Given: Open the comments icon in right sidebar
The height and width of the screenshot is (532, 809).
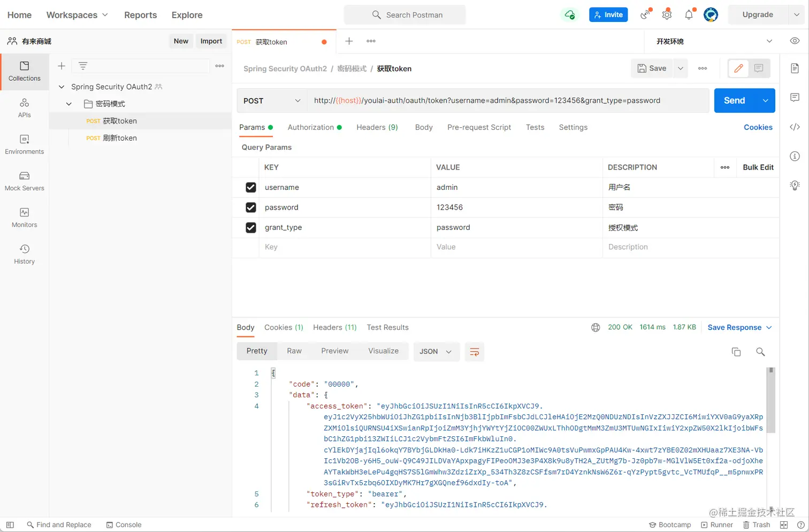Looking at the screenshot, I should tap(795, 97).
